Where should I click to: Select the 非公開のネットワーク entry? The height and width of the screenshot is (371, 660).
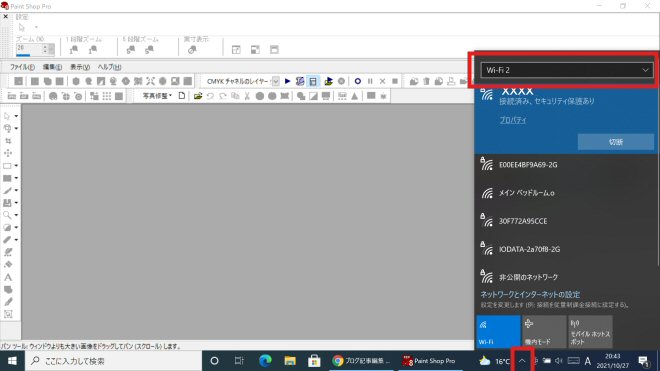566,277
